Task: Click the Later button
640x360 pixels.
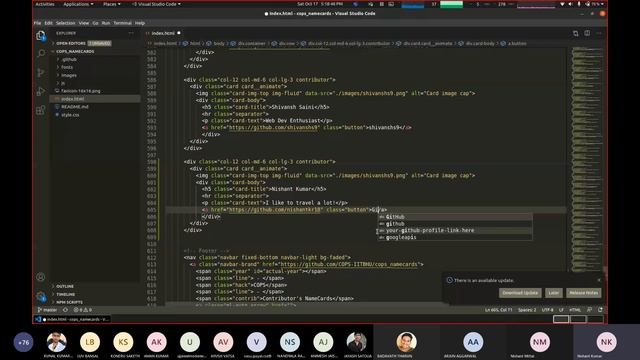Action: [x=553, y=293]
